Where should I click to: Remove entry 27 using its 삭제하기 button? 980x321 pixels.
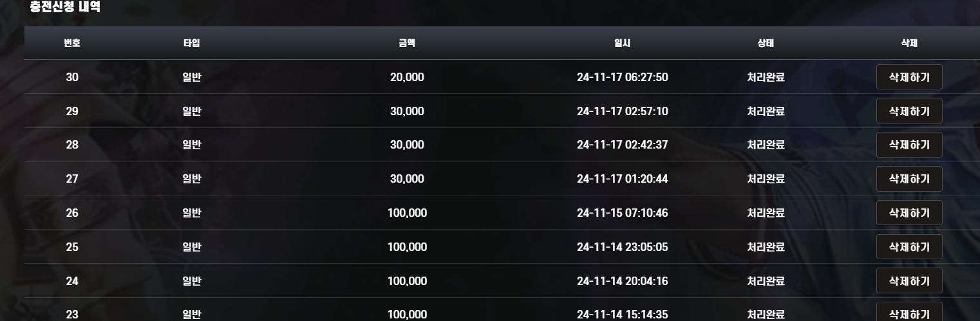909,179
